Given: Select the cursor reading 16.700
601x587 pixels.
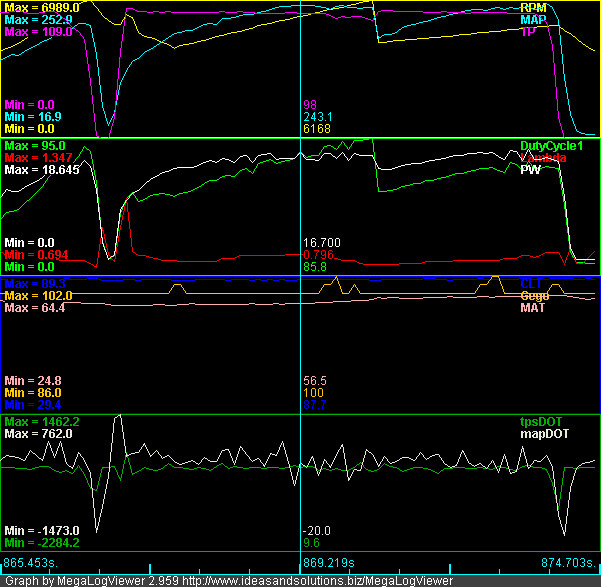Looking at the screenshot, I should 322,242.
